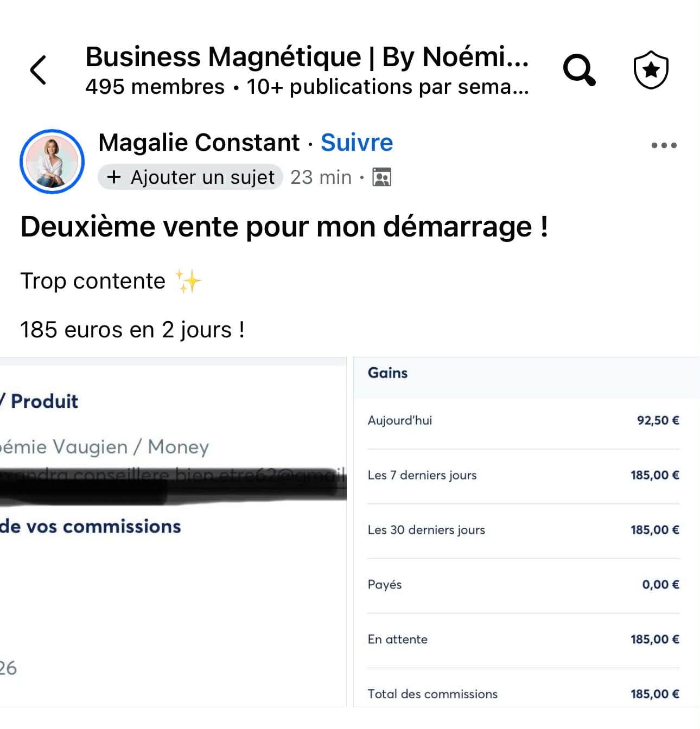Screen dimensions: 700x729
Task: Open the three-dot post options menu
Action: (x=664, y=145)
